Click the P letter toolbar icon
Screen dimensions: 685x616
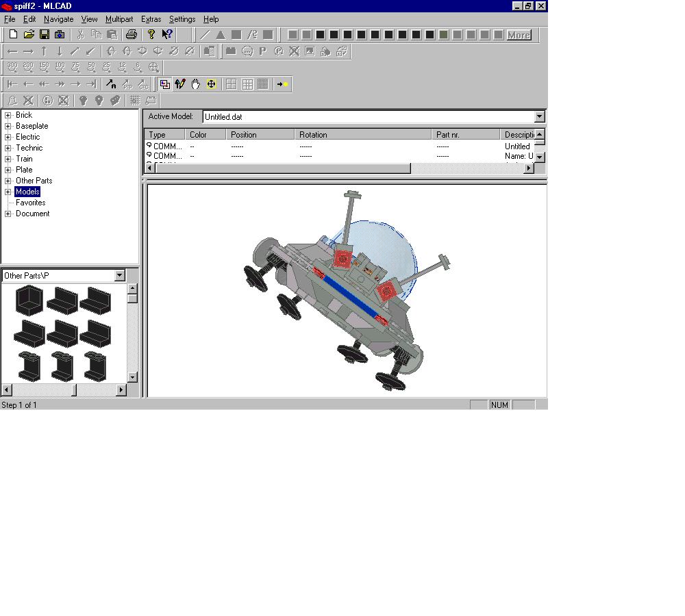pyautogui.click(x=262, y=51)
